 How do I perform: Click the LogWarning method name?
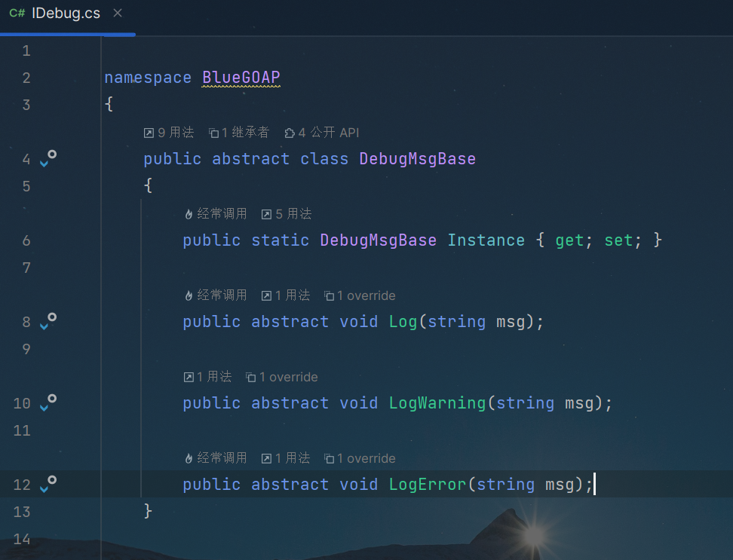[x=437, y=403]
